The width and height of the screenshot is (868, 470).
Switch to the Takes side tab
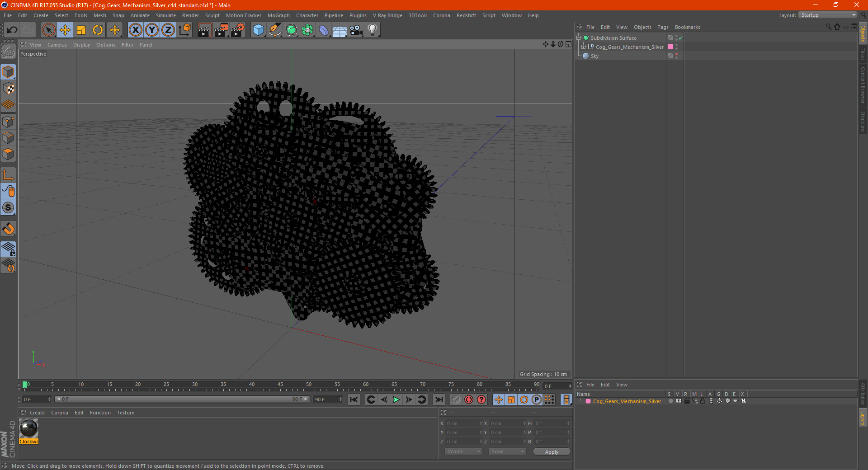[x=863, y=54]
